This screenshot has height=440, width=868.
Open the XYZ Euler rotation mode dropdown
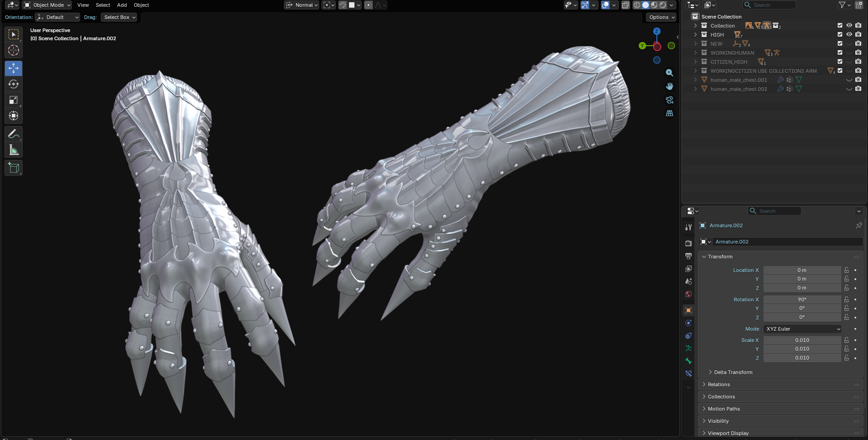[x=802, y=329]
